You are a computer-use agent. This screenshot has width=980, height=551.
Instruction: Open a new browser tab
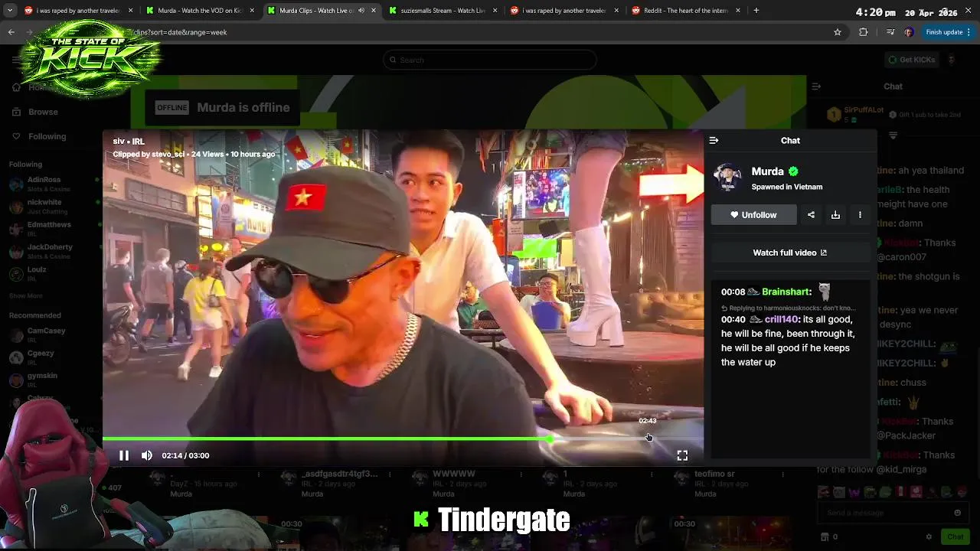(756, 11)
